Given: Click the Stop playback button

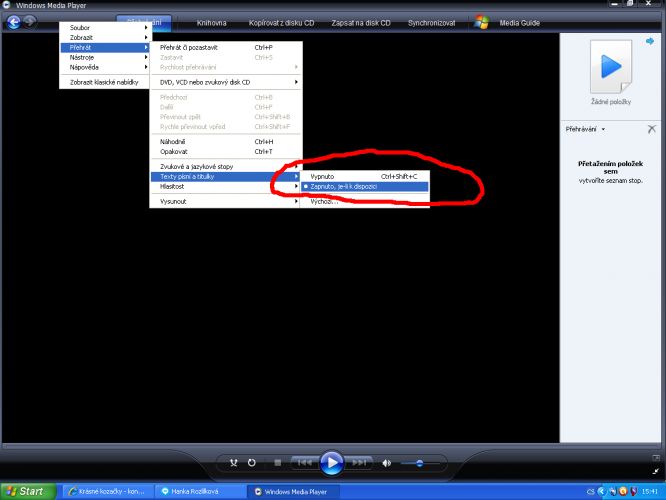Looking at the screenshot, I should coord(277,463).
